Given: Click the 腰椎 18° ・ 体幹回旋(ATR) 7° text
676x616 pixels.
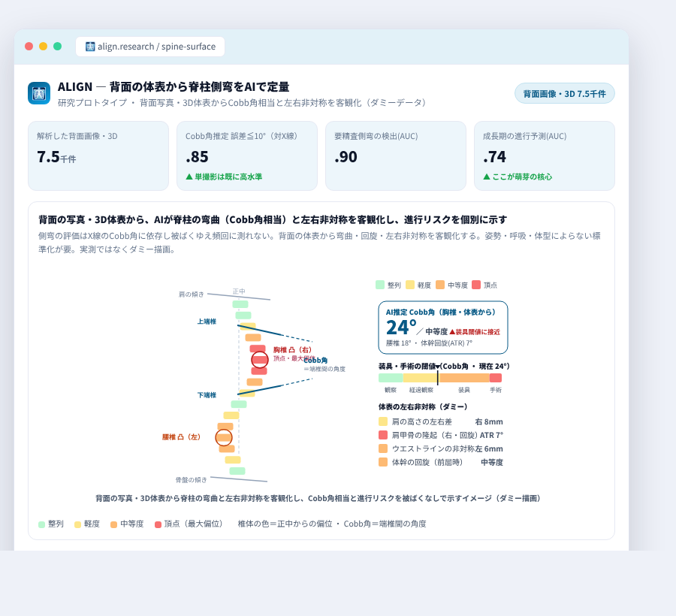Looking at the screenshot, I should coord(429,343).
